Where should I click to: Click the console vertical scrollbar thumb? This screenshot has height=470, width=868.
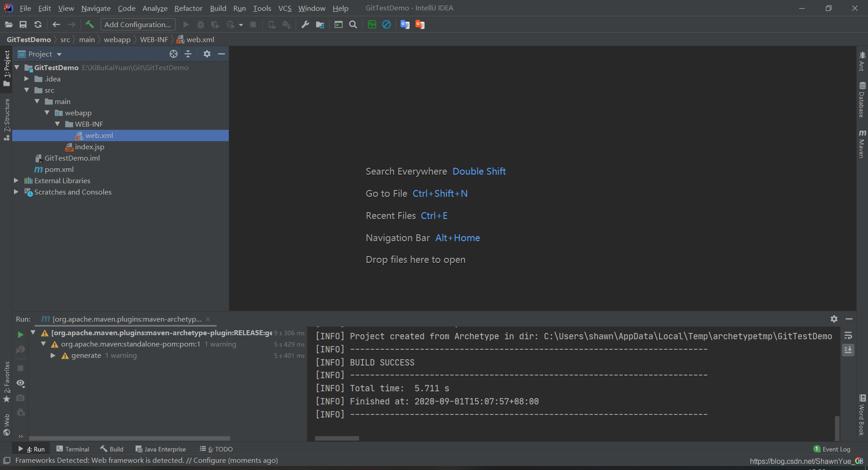(x=837, y=427)
